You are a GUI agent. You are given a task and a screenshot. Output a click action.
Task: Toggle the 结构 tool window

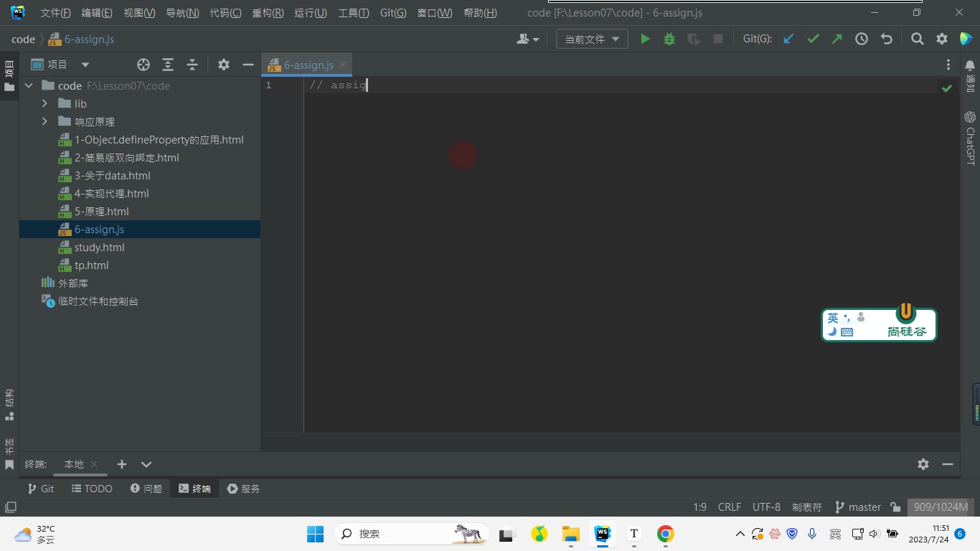coord(9,405)
